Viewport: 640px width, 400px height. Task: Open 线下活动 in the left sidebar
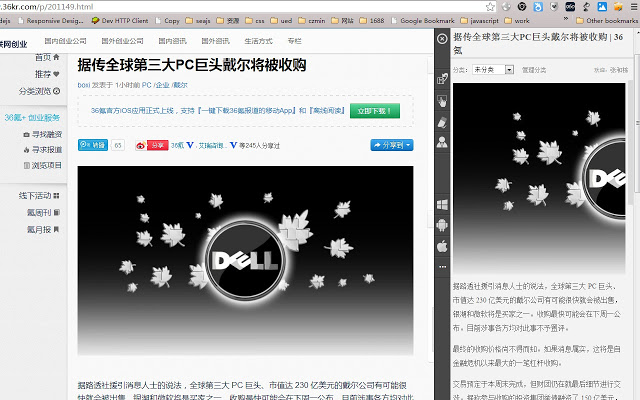click(x=39, y=196)
